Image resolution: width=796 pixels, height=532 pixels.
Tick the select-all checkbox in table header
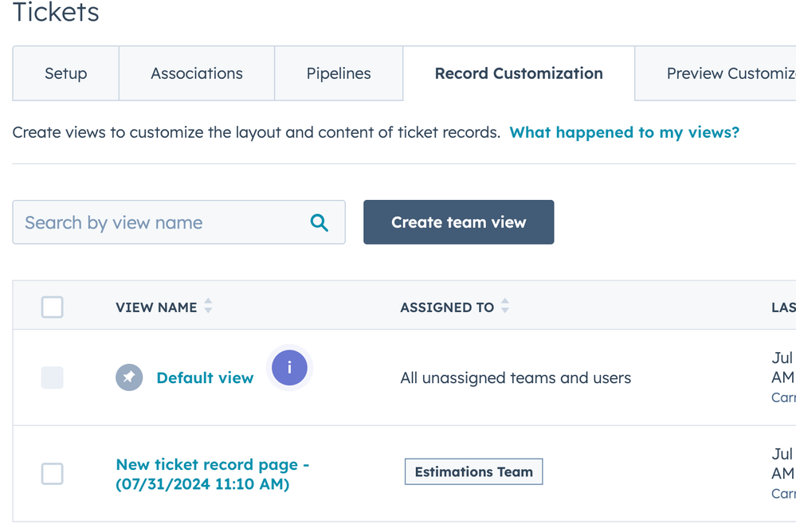tap(53, 307)
